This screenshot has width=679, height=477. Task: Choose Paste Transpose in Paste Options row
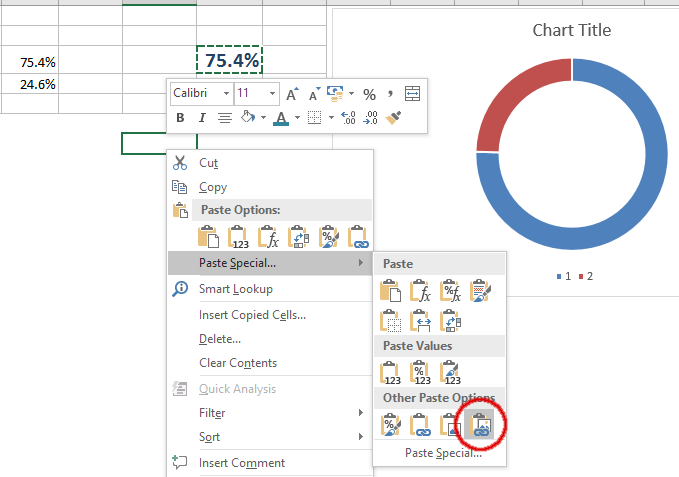tap(298, 237)
